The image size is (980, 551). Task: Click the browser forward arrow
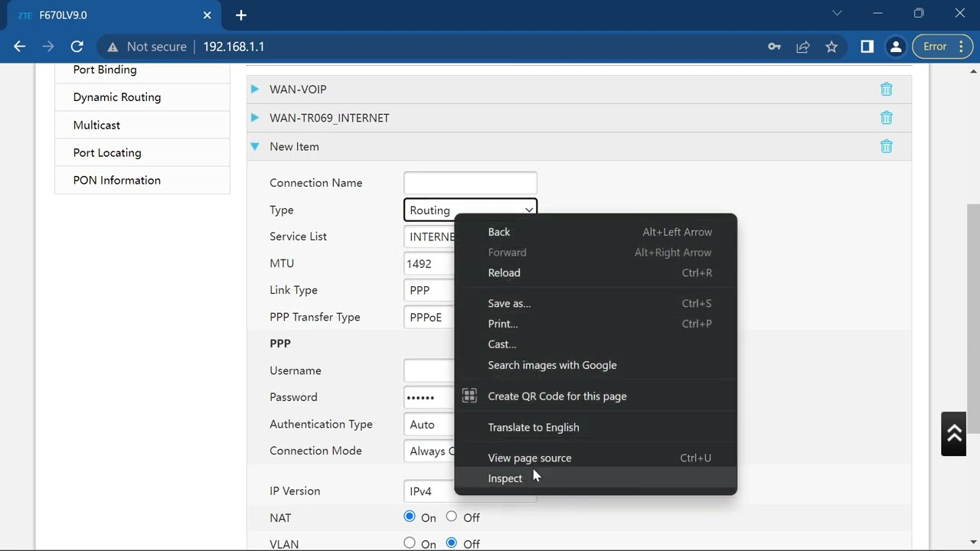pyautogui.click(x=48, y=47)
